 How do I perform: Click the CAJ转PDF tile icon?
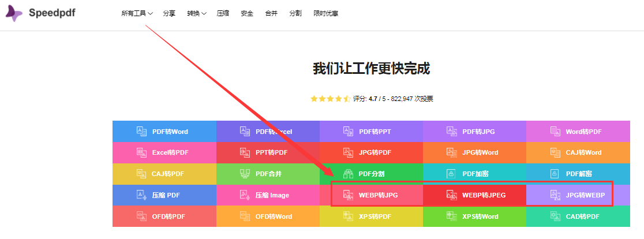(142, 174)
